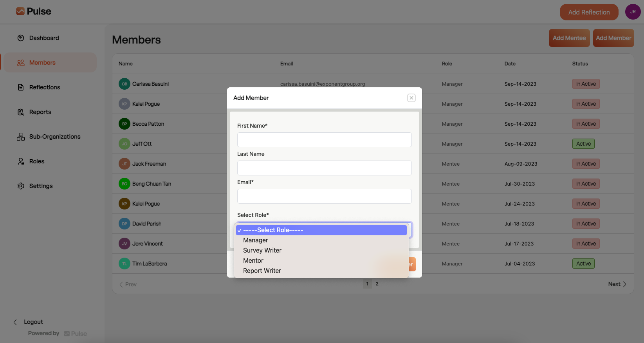Image resolution: width=644 pixels, height=343 pixels.
Task: Click the name Jere Vincent
Action: click(148, 244)
